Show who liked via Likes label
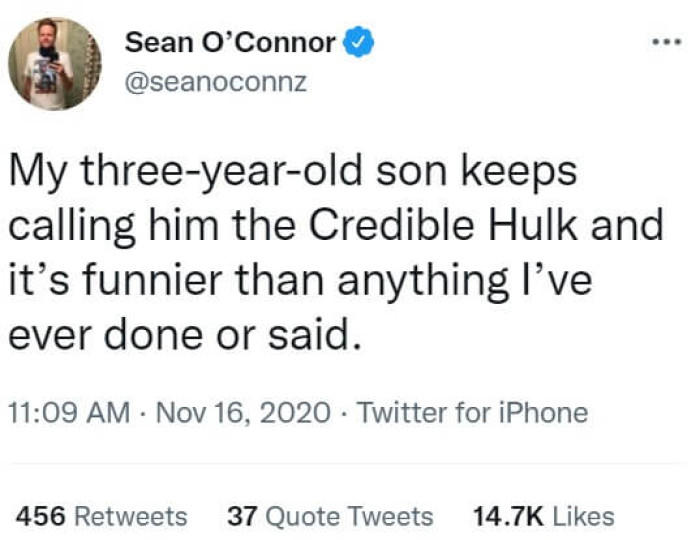Screen dimensions: 700x540 pos(582,516)
